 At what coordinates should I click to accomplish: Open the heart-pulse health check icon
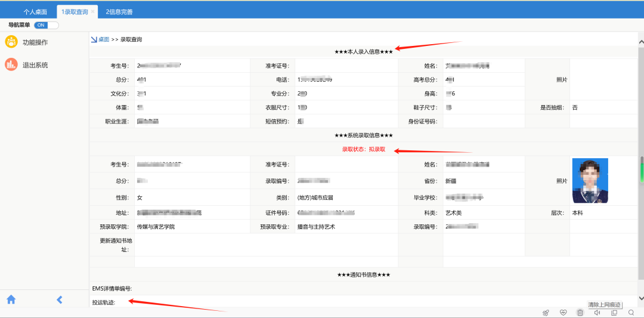click(563, 313)
